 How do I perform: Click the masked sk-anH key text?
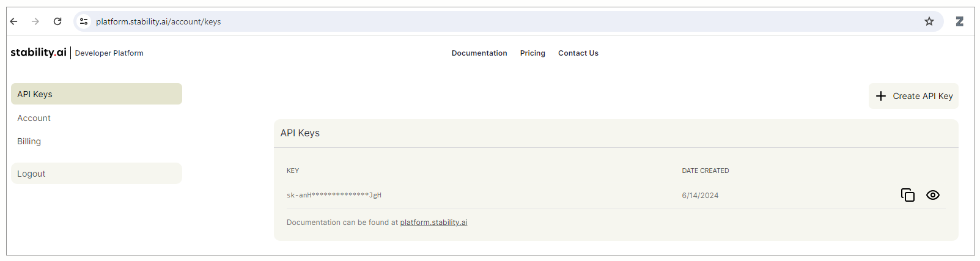[x=334, y=196]
